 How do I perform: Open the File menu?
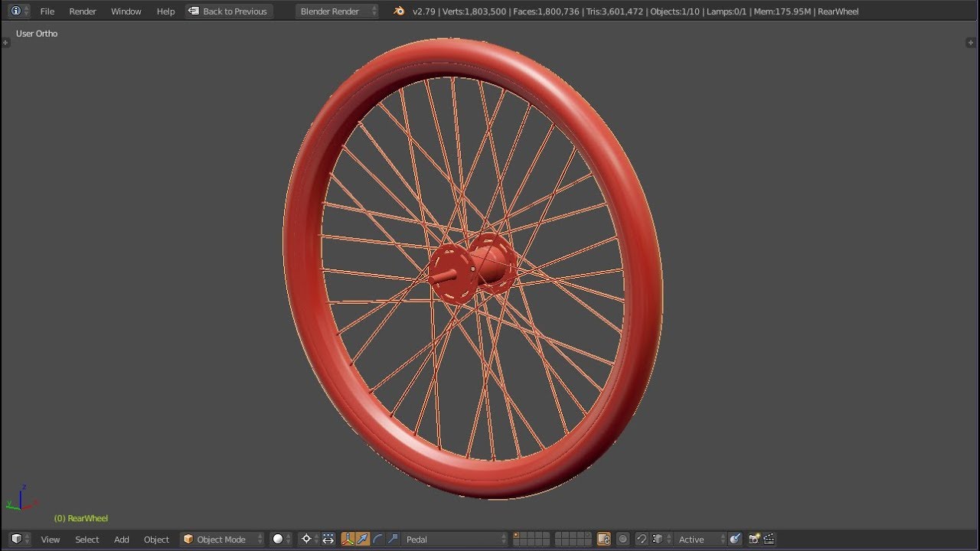pos(47,11)
